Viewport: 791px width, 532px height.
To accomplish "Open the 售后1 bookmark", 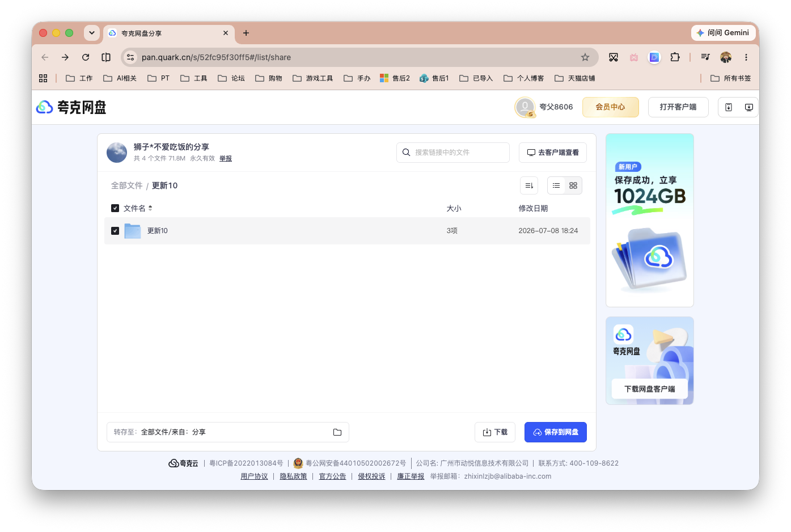I will point(434,78).
